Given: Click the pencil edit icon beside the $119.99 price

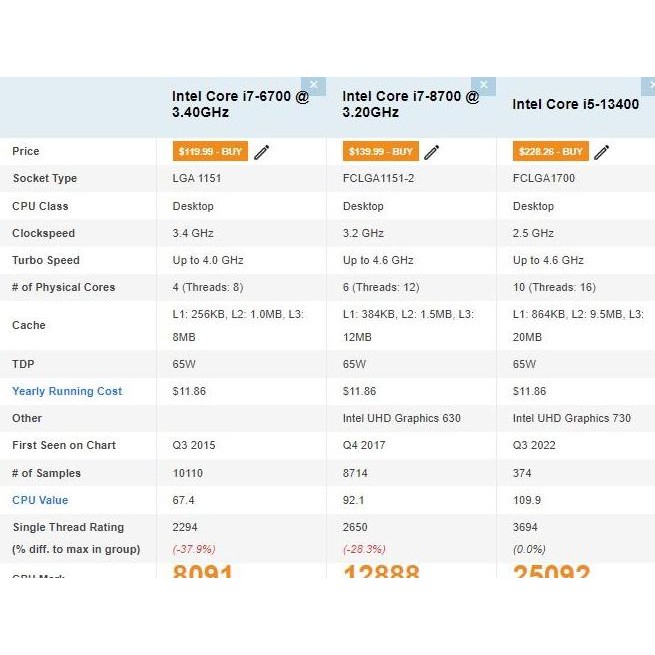Looking at the screenshot, I should click(262, 152).
